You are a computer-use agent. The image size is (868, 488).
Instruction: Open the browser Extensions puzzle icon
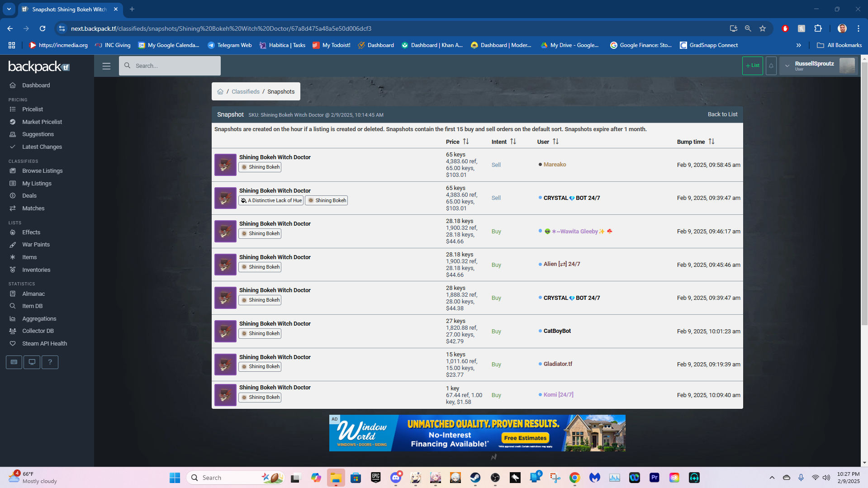pos(818,28)
